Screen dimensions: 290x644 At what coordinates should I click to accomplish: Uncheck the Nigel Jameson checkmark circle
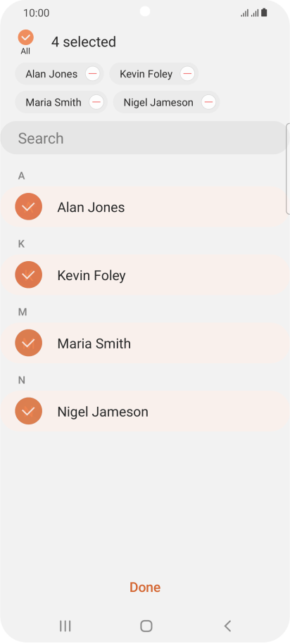pyautogui.click(x=28, y=411)
